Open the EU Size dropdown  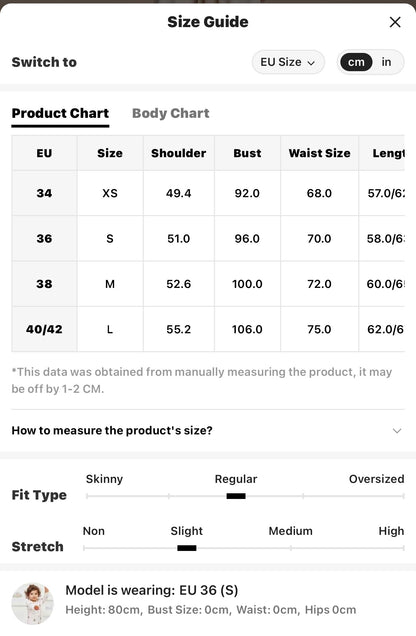[x=288, y=62]
